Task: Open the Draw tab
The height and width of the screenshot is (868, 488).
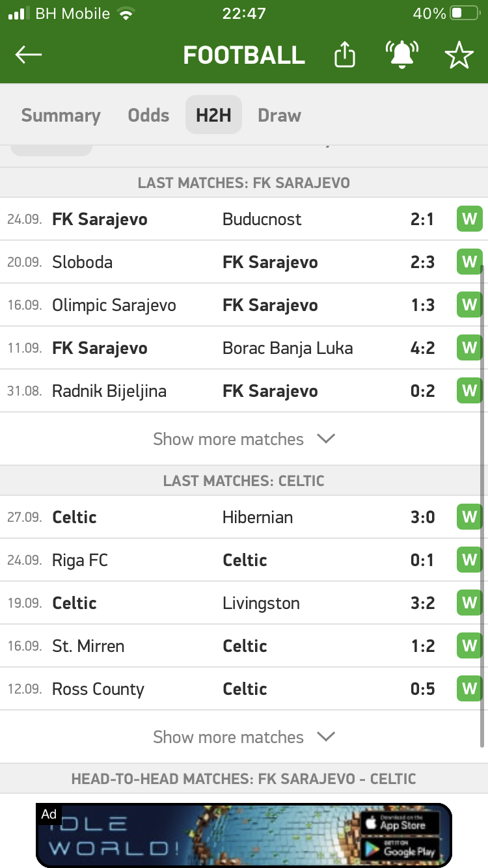Action: (279, 115)
